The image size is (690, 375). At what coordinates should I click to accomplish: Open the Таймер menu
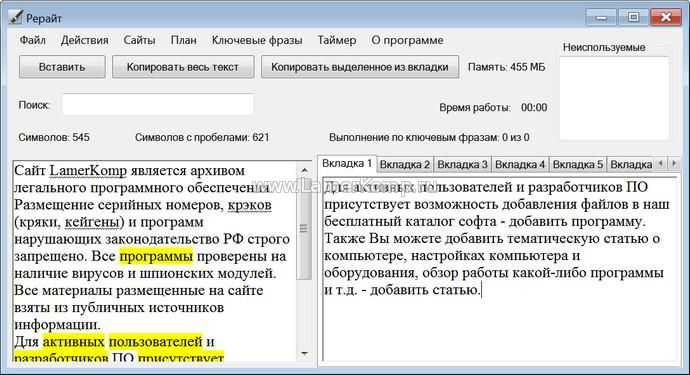pyautogui.click(x=337, y=40)
